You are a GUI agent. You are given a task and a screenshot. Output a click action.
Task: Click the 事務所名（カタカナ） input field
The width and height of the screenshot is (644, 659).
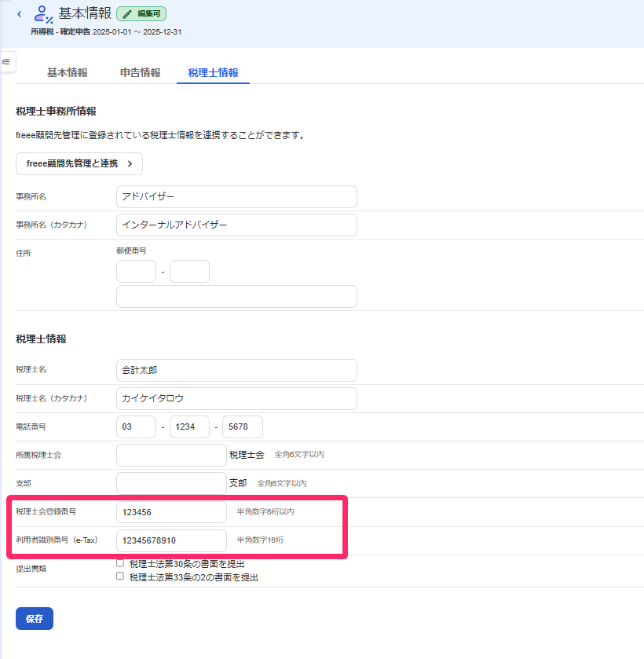236,225
